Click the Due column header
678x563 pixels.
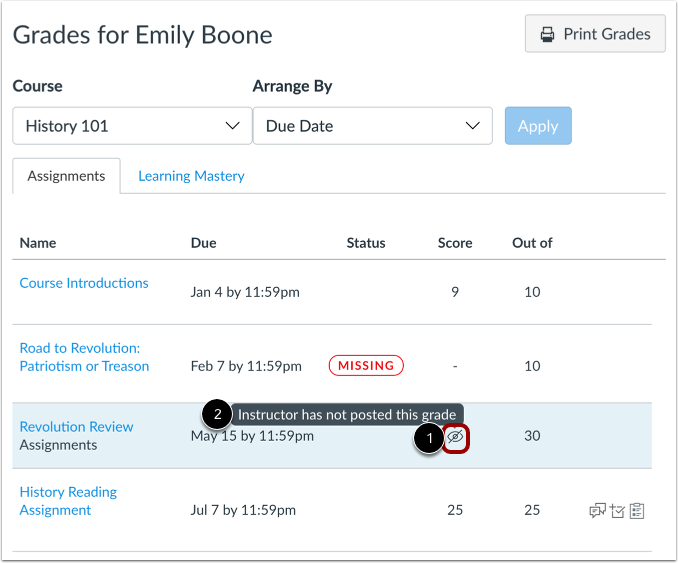[204, 243]
